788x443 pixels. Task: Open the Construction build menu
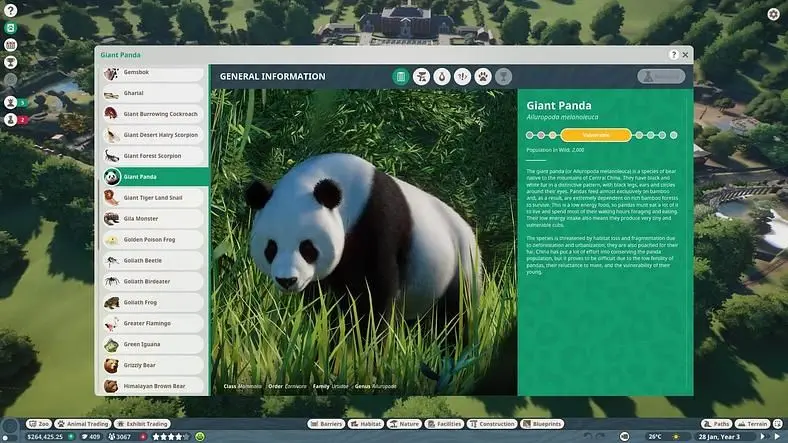(x=492, y=424)
